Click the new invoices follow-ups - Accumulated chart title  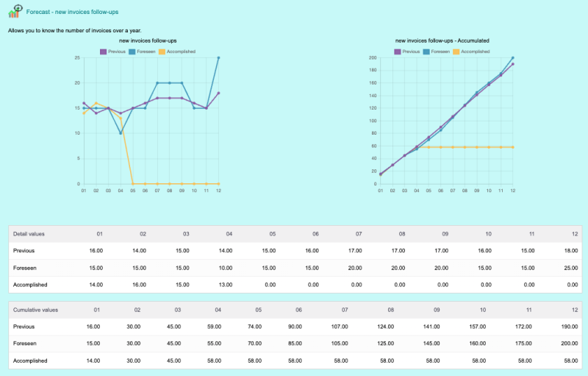pos(442,40)
